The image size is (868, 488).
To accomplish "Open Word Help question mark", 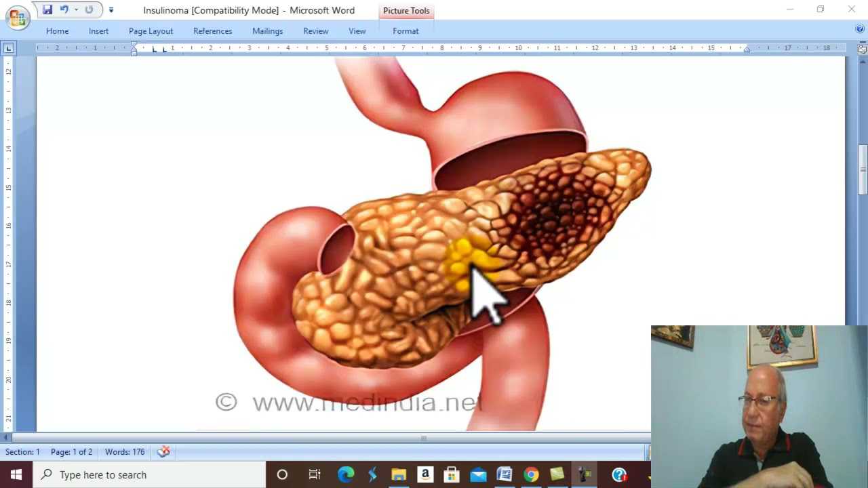I will [860, 30].
